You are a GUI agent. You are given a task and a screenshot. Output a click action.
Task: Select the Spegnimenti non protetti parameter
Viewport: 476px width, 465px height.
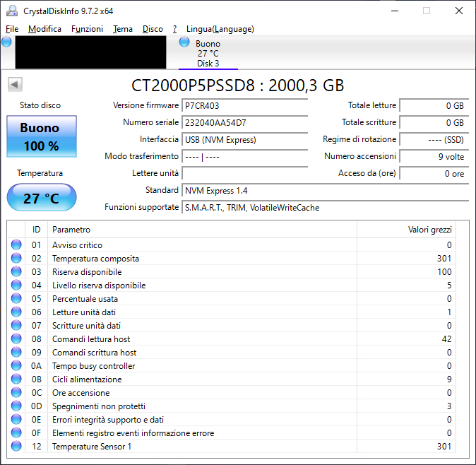99,406
